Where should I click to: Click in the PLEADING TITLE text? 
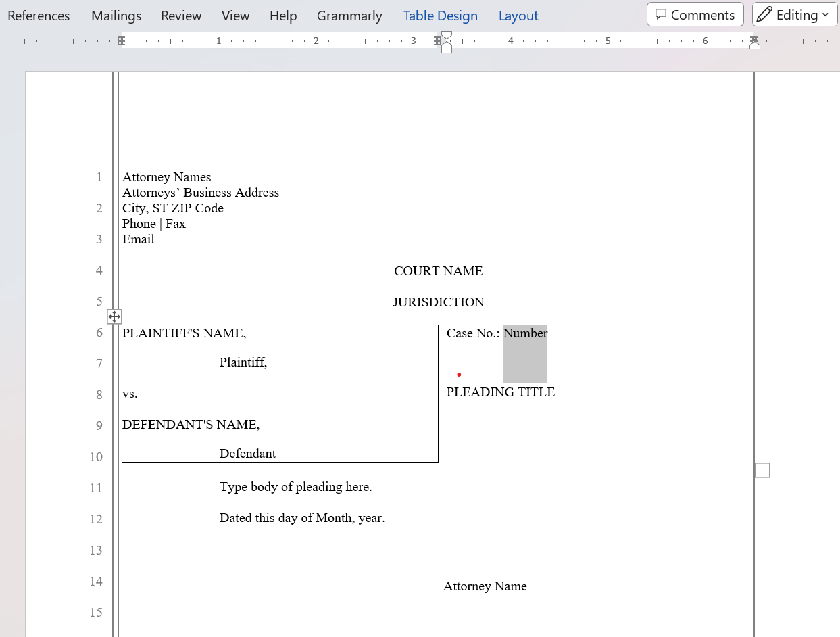[500, 392]
